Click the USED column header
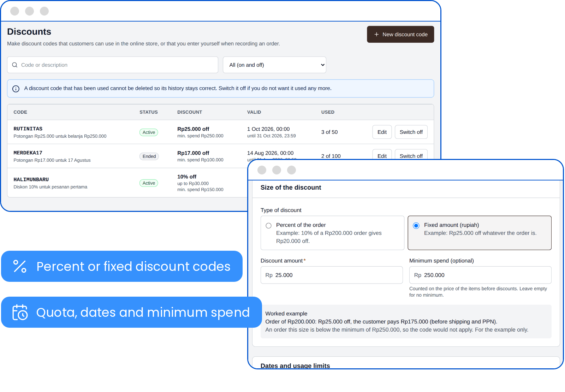 [x=328, y=112]
